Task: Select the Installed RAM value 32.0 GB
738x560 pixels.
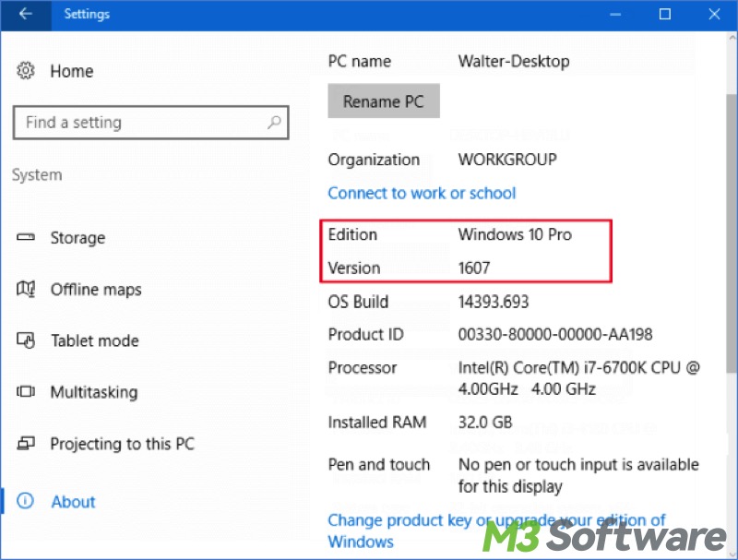Action: (485, 423)
